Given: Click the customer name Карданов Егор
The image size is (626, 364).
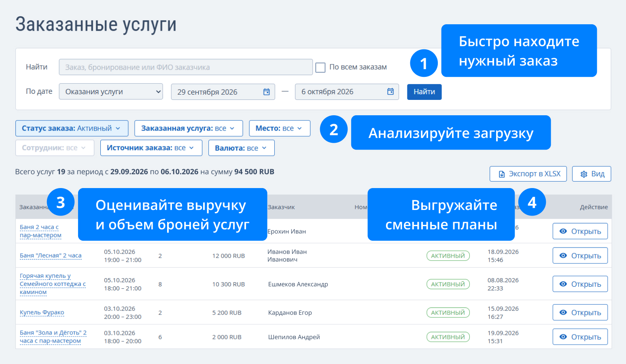Looking at the screenshot, I should pyautogui.click(x=290, y=312).
